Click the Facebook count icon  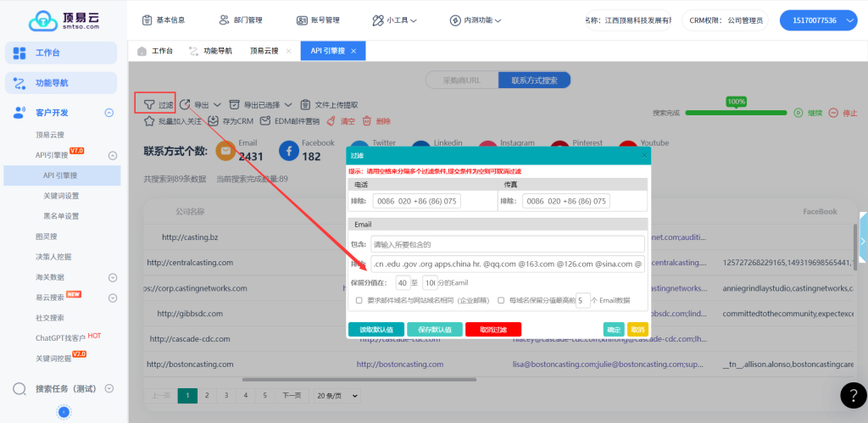[x=288, y=151]
